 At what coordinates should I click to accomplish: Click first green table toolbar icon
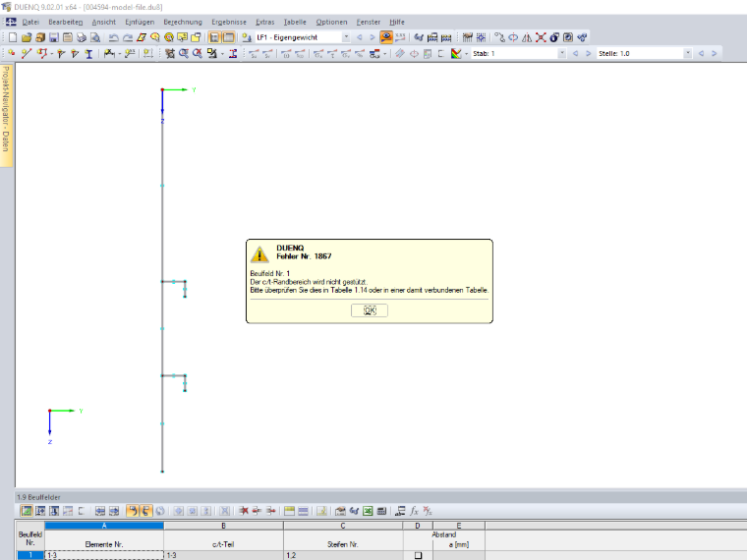tap(27, 511)
